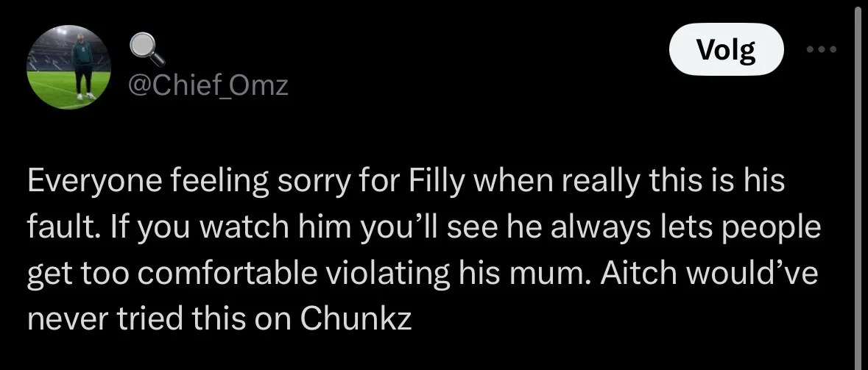This screenshot has width=868, height=370.
Task: Click the word "comfortable" in the tweet
Action: pos(221,272)
